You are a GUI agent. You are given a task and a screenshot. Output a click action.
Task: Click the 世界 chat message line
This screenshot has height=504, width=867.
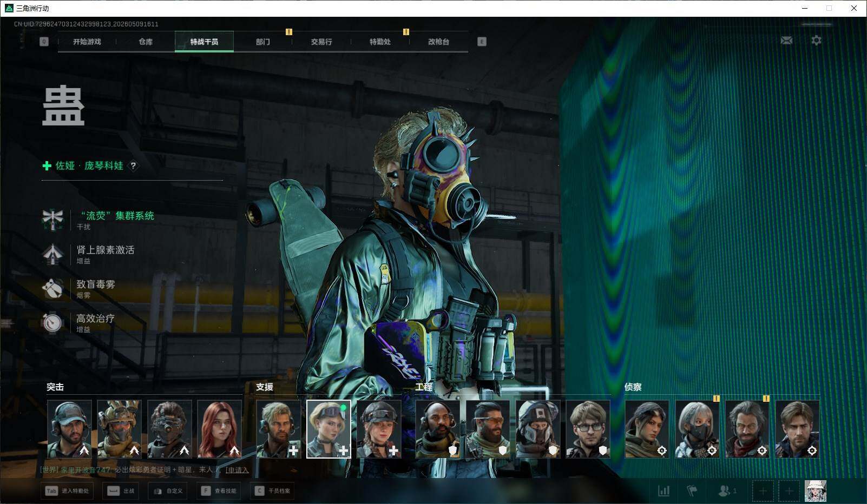[144, 470]
